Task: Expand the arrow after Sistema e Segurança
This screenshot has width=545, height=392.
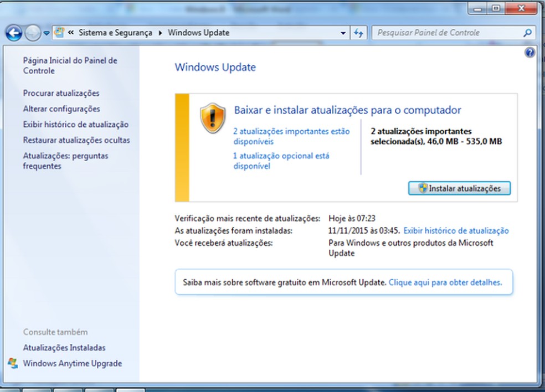Action: pyautogui.click(x=160, y=33)
